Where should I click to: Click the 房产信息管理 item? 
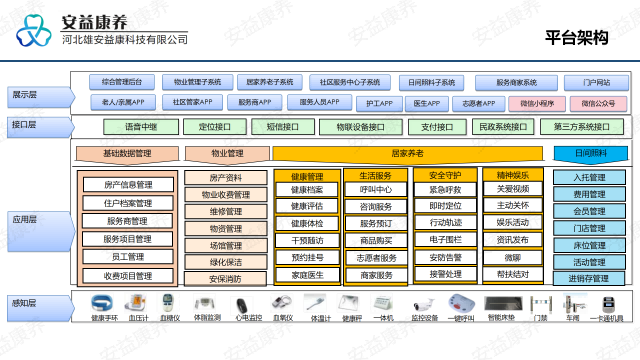click(x=128, y=185)
